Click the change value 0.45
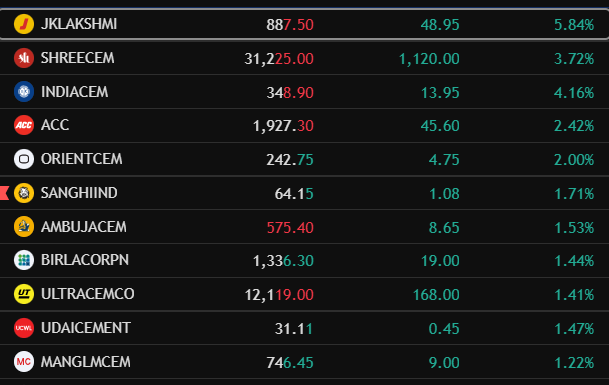This screenshot has width=609, height=385. point(444,329)
